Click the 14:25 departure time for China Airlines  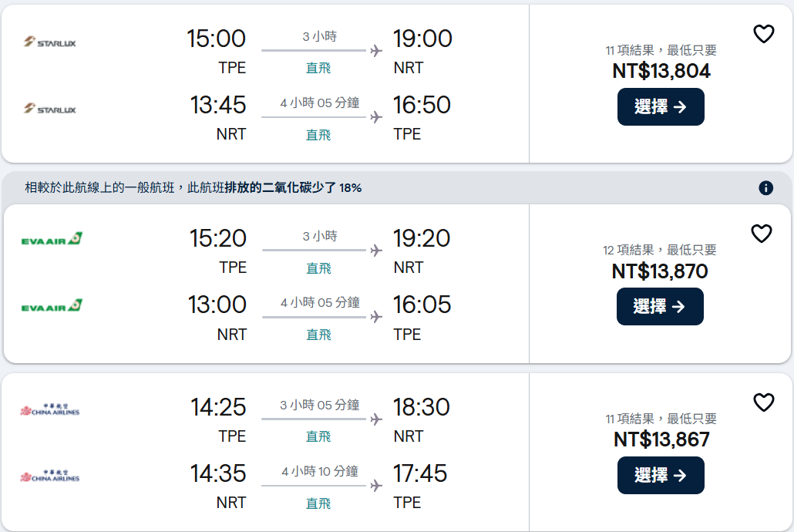[x=219, y=407]
